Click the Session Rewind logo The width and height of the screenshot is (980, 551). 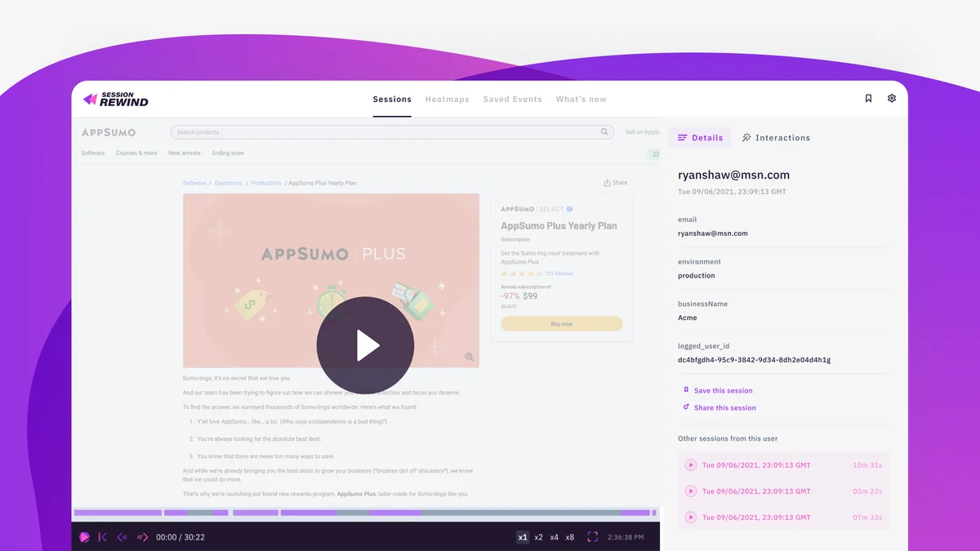116,100
